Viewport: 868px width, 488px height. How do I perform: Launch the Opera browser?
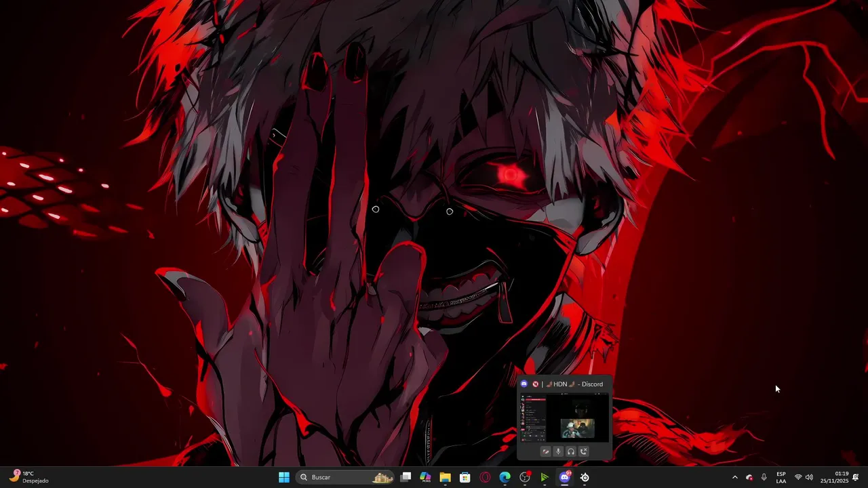(x=485, y=477)
